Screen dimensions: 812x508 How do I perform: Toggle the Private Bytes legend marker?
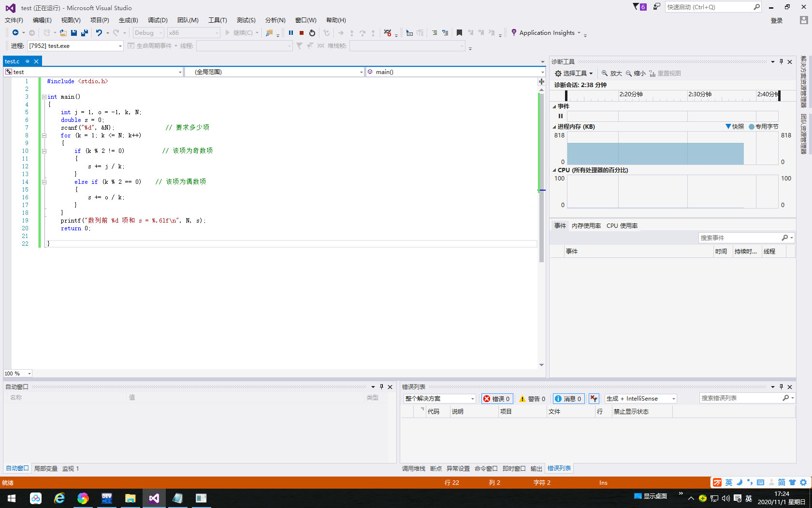[752, 126]
